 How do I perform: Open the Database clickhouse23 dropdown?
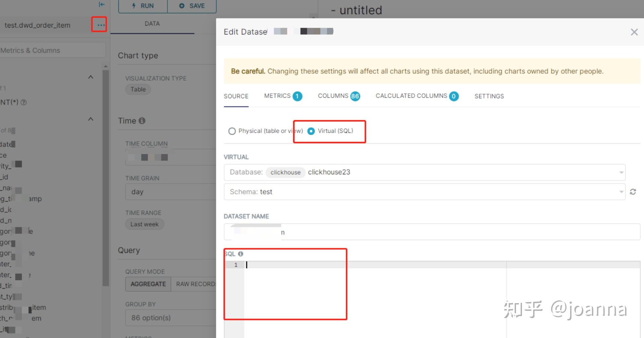(x=424, y=172)
